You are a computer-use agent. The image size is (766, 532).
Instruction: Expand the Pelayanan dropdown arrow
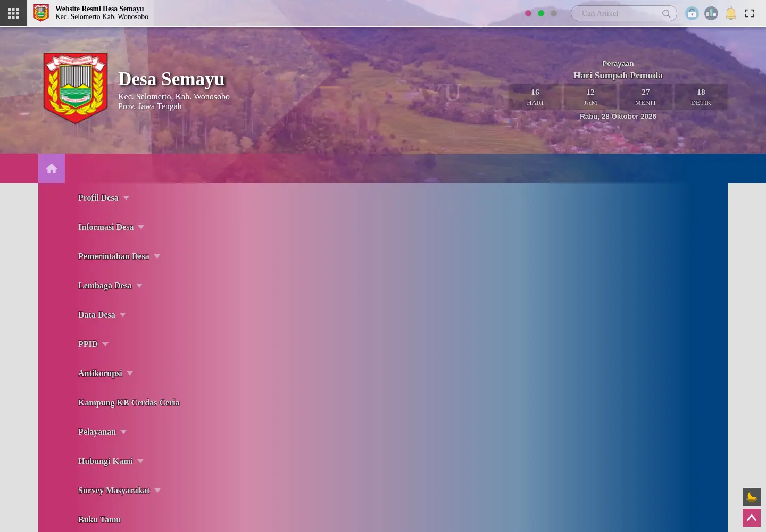click(x=123, y=432)
